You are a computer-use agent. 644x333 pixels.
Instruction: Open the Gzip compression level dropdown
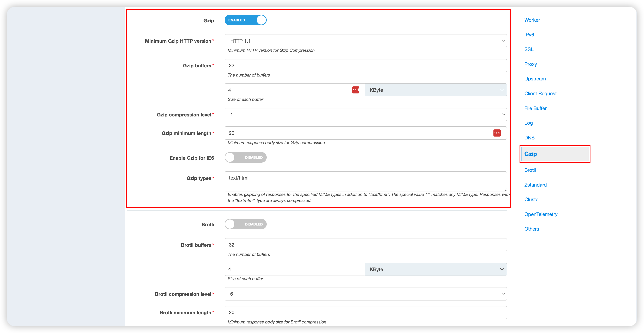point(365,115)
